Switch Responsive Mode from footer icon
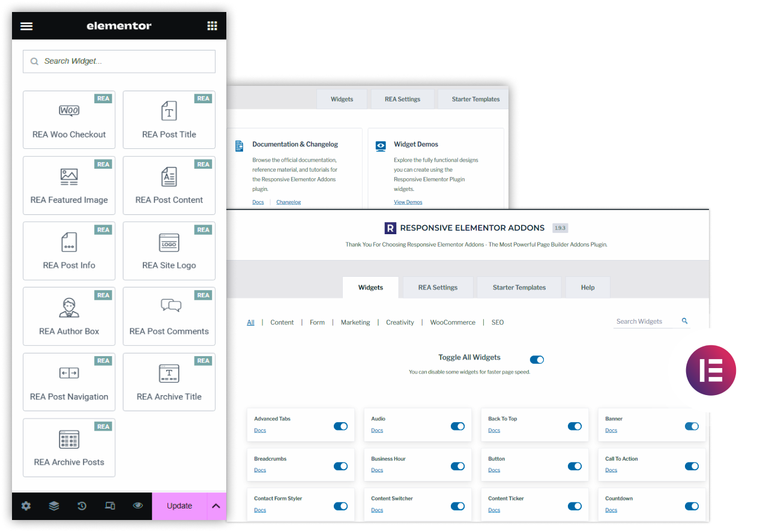781x532 pixels. 110,506
